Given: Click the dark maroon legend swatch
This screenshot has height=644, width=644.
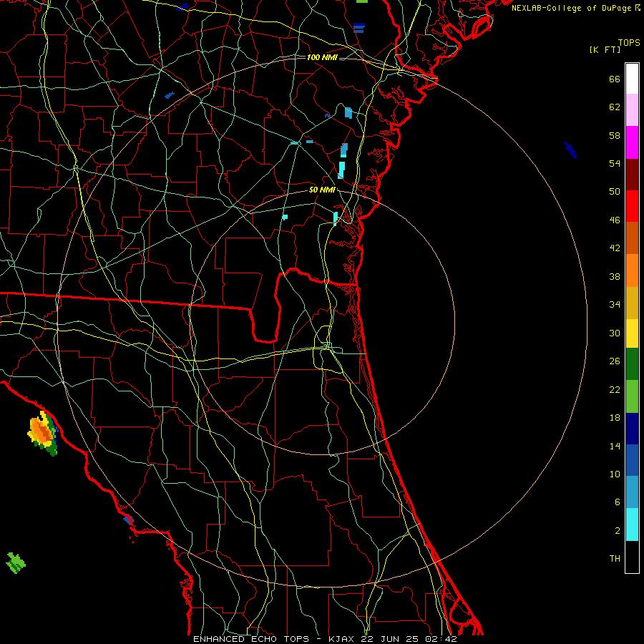Looking at the screenshot, I should click(632, 174).
